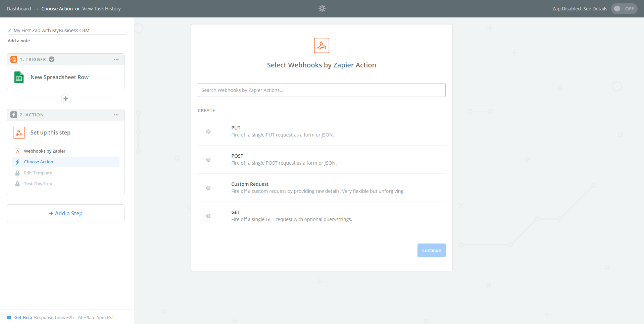Click the Add a Step button
The width and height of the screenshot is (644, 324).
coord(66,213)
